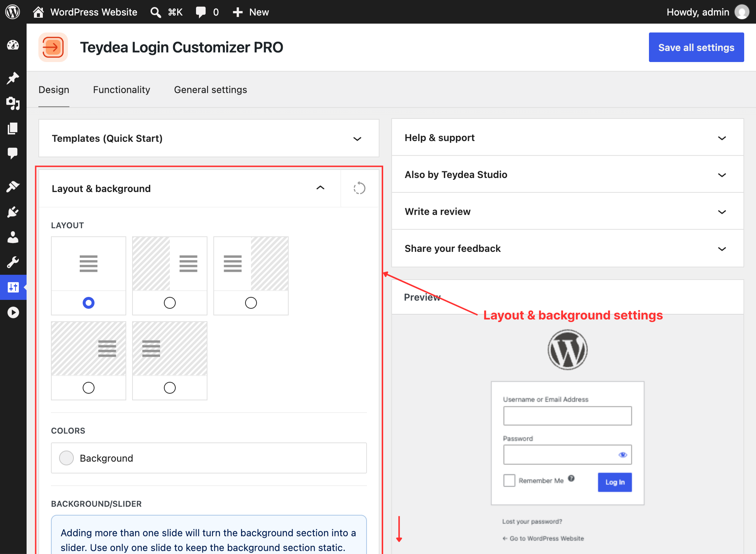The width and height of the screenshot is (756, 554).
Task: Switch to the Functionality tab
Action: (x=121, y=90)
